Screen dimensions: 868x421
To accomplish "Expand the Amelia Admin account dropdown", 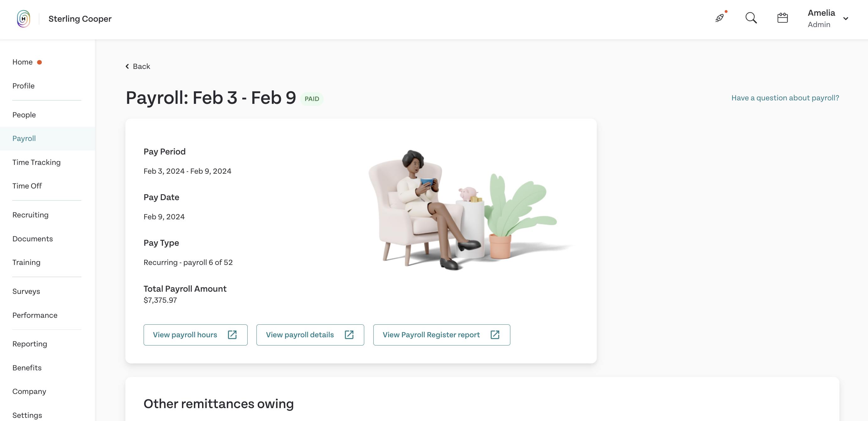I will click(x=845, y=19).
